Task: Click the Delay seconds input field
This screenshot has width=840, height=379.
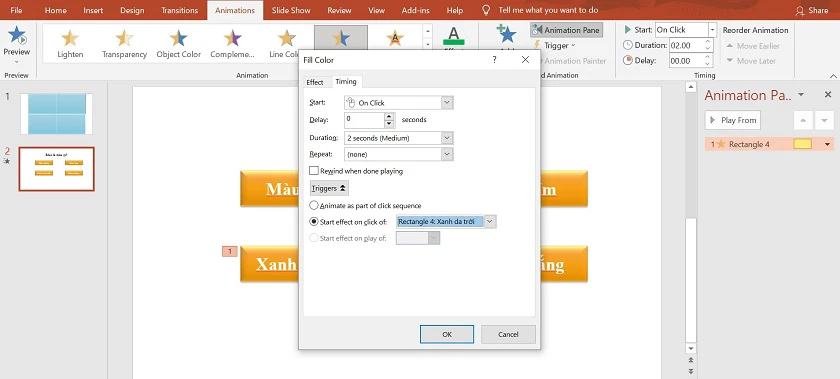Action: 364,119
